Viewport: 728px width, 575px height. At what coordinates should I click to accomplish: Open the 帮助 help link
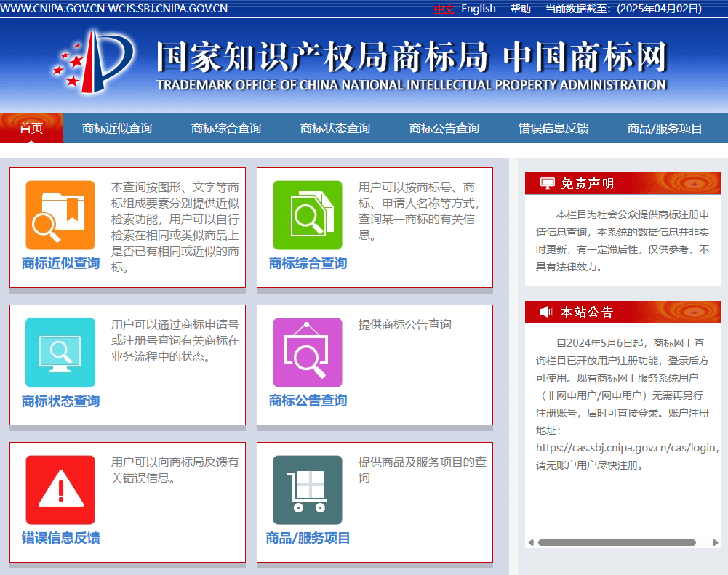[x=521, y=9]
